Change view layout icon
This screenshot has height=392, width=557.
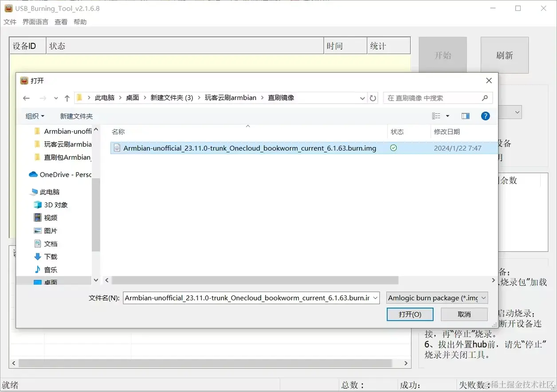tap(436, 116)
